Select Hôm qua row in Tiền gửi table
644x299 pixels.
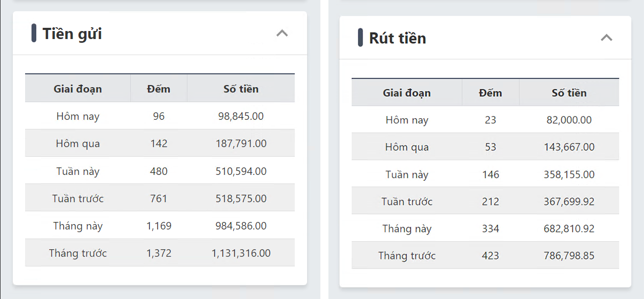pyautogui.click(x=78, y=143)
